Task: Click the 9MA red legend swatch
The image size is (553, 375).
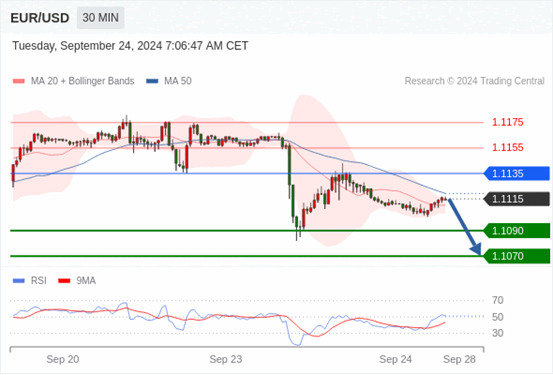Action: tap(64, 281)
